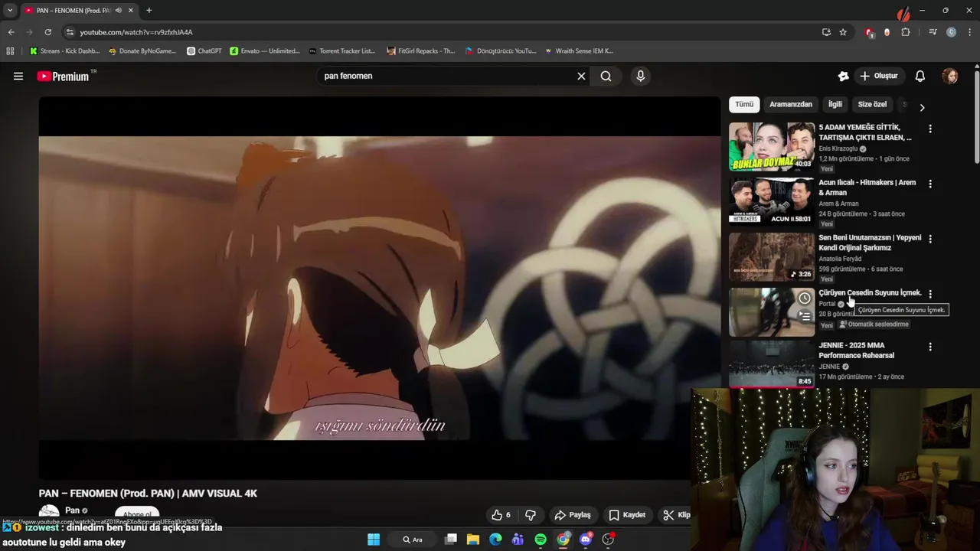Open Spotify from the taskbar
980x551 pixels.
tap(541, 540)
